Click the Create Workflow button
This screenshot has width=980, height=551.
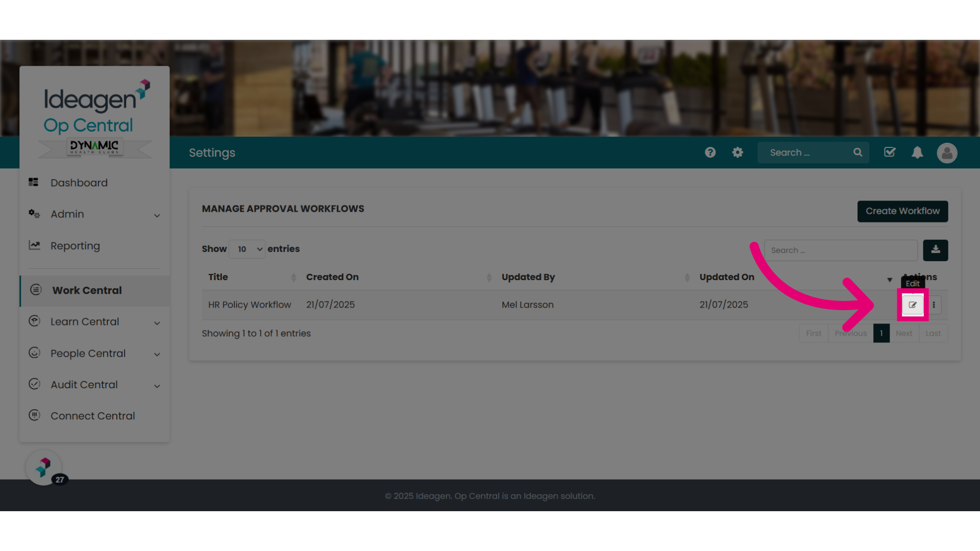902,211
